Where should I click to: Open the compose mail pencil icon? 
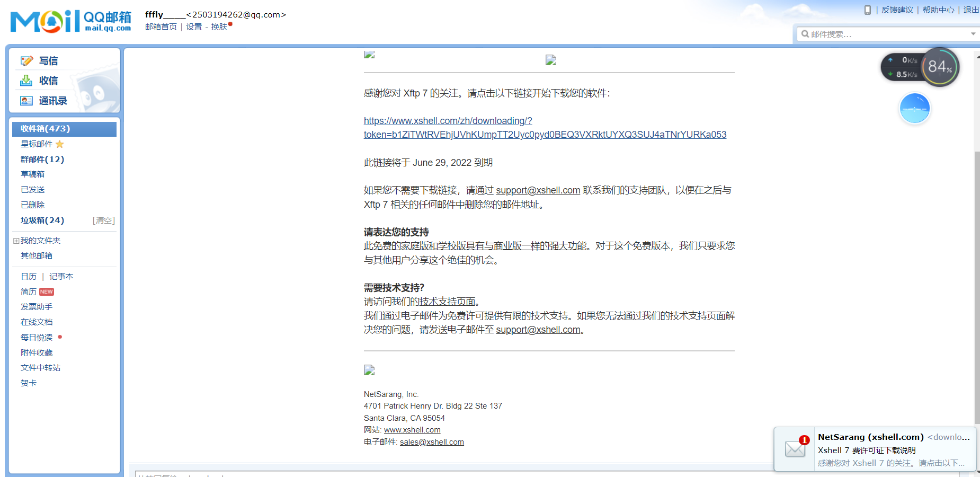coord(26,61)
